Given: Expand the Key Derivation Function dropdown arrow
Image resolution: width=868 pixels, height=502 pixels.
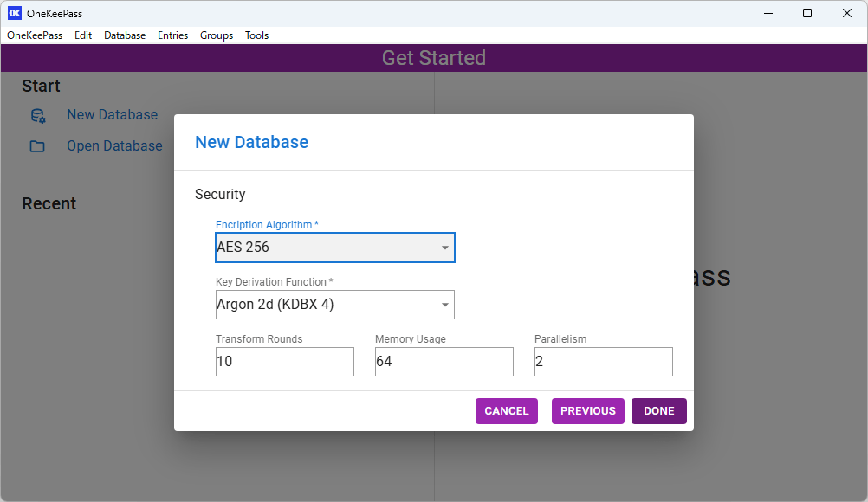Looking at the screenshot, I should click(444, 305).
